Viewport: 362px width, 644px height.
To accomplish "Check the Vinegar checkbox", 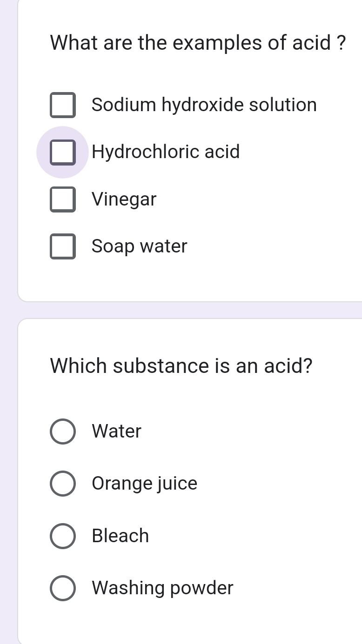I will pyautogui.click(x=63, y=199).
